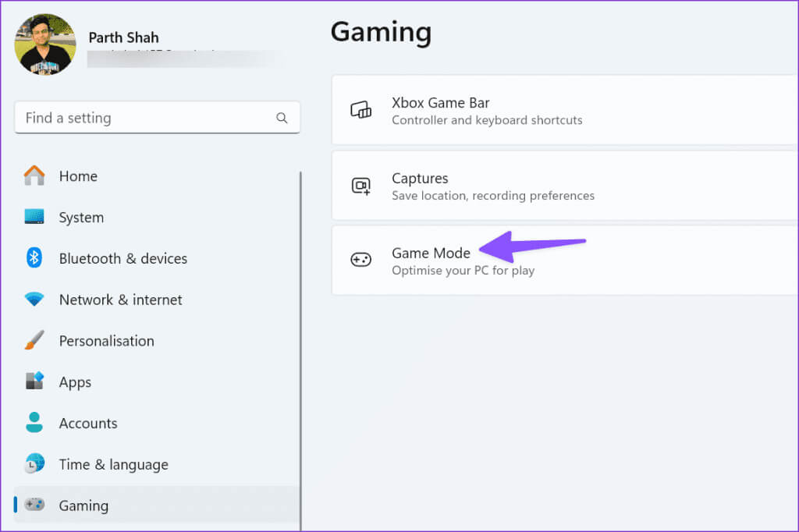
Task: Open Personalisation label
Action: click(106, 341)
